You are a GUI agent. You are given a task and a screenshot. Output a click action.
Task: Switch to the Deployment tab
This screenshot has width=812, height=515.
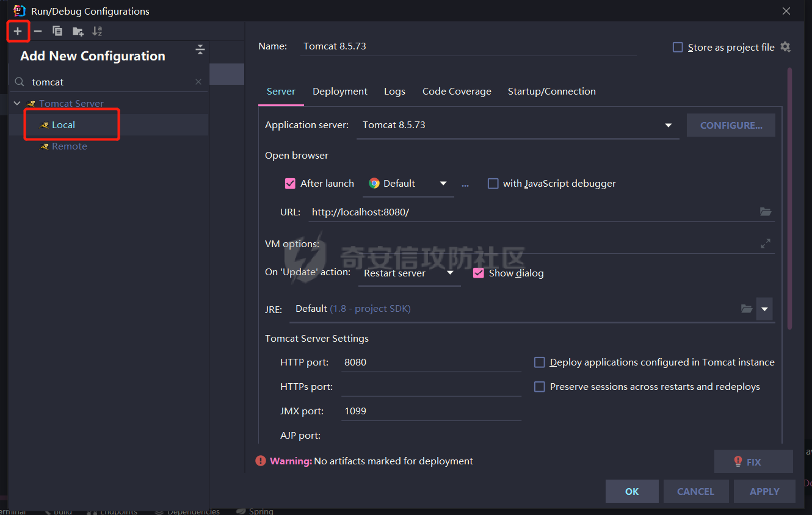[340, 92]
